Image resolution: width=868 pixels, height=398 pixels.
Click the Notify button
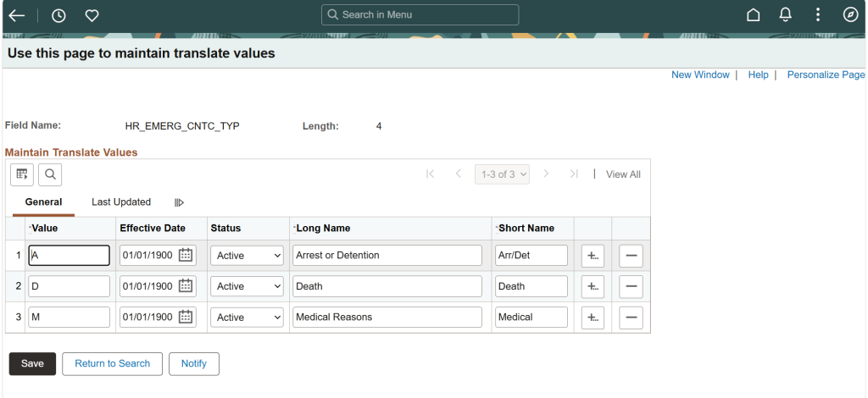tap(194, 364)
